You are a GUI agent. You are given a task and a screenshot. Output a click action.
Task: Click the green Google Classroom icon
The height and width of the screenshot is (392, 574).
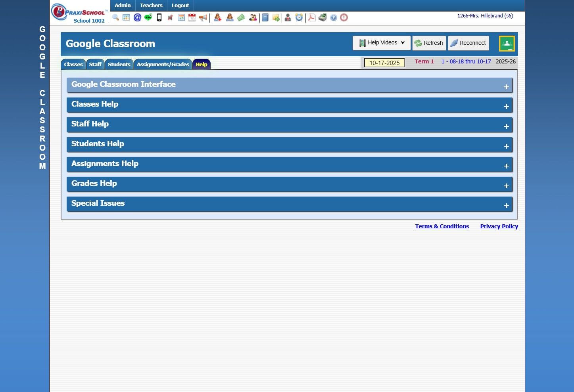(x=507, y=44)
